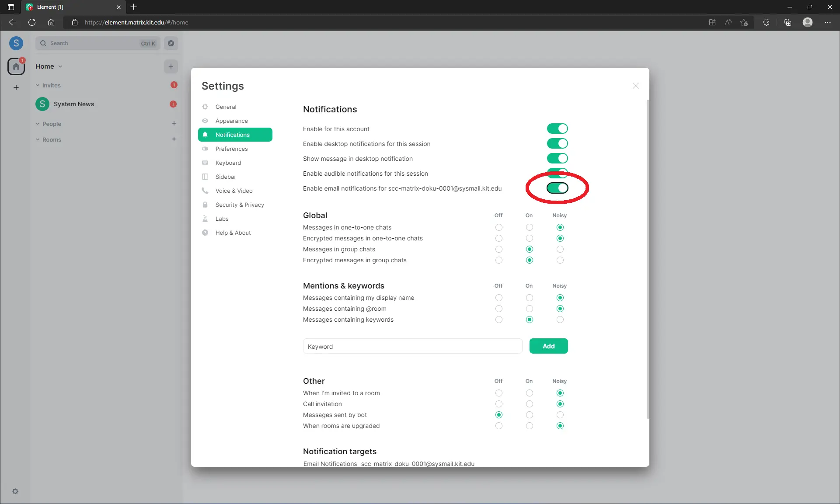Screen dimensions: 840x504
Task: Open the Appearance settings section
Action: [x=231, y=121]
